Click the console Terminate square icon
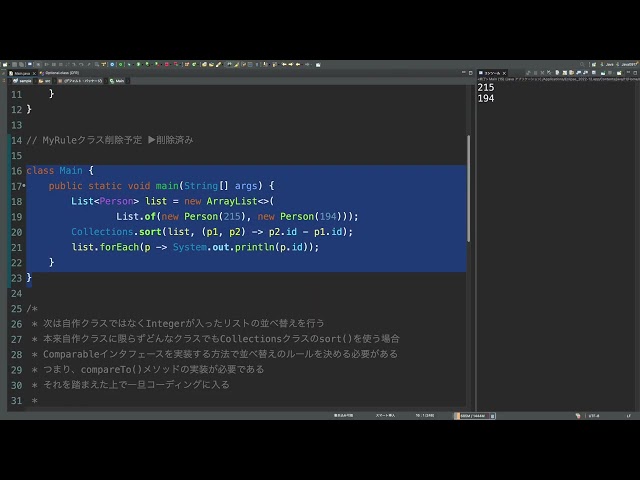 coord(536,73)
